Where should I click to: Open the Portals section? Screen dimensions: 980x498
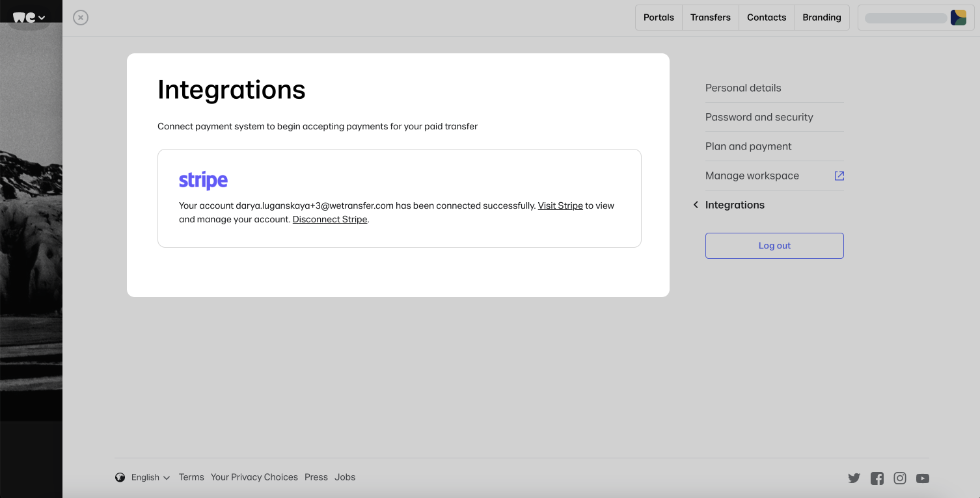(x=659, y=17)
